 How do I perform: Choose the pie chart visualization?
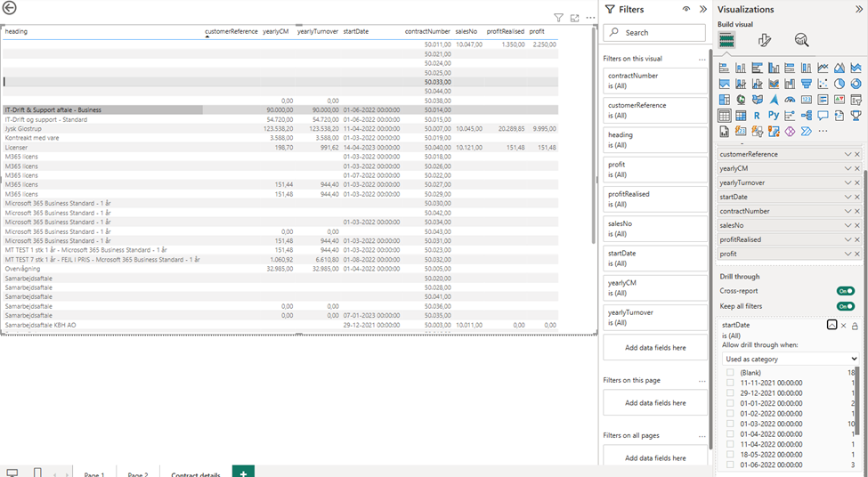click(x=840, y=84)
